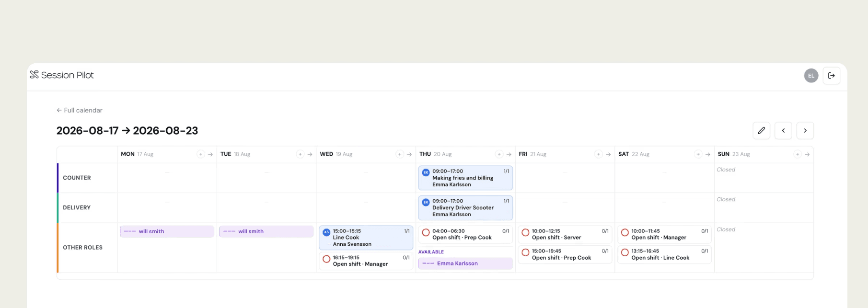Image resolution: width=868 pixels, height=308 pixels.
Task: Add a shift on Saturday 22 Aug
Action: 698,154
